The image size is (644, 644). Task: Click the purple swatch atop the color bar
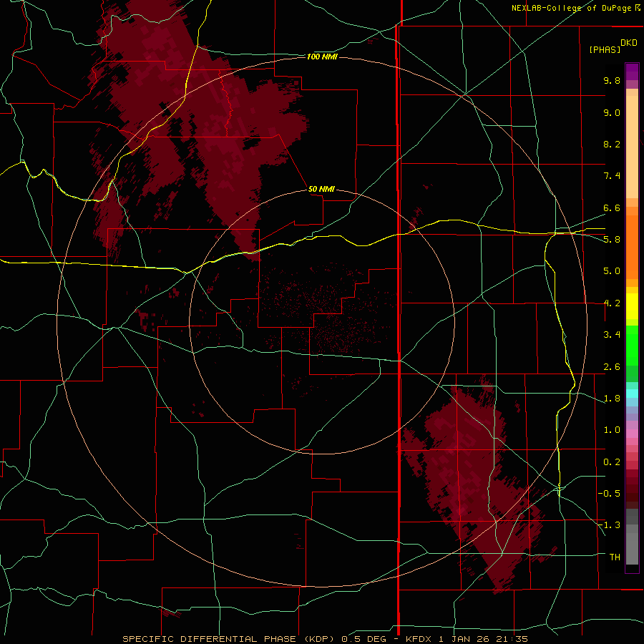pyautogui.click(x=632, y=72)
